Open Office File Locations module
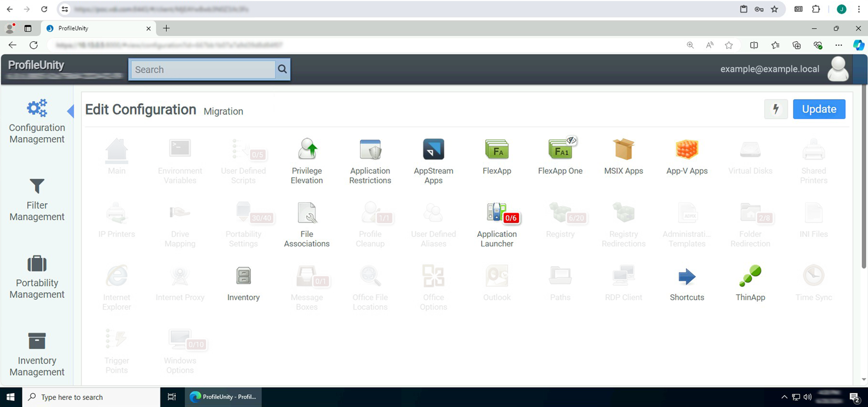 tap(370, 288)
